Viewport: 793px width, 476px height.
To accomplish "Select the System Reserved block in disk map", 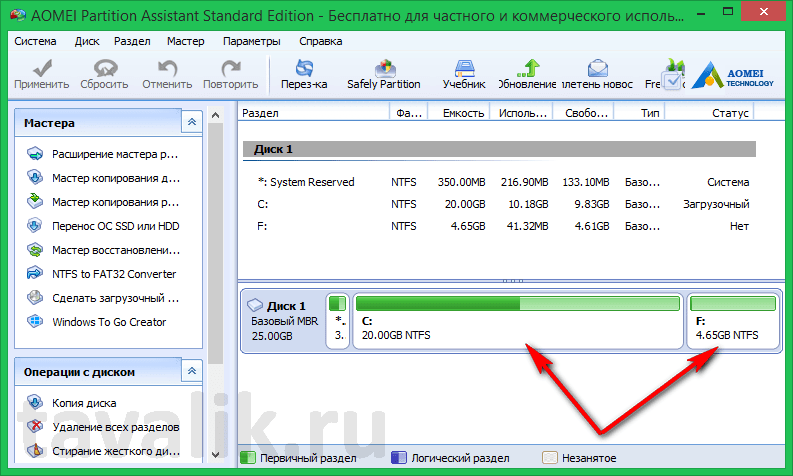I will pos(338,321).
